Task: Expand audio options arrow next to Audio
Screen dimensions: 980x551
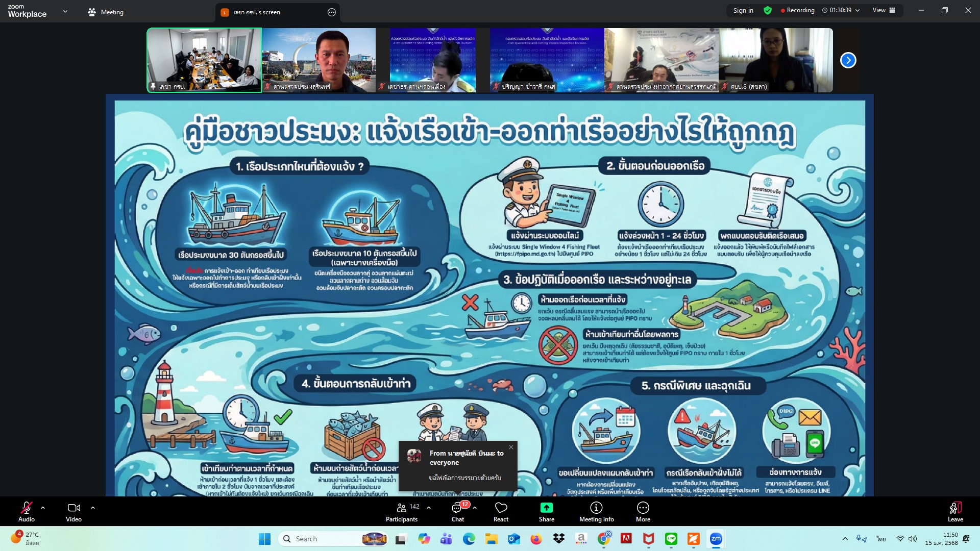Action: coord(43,508)
